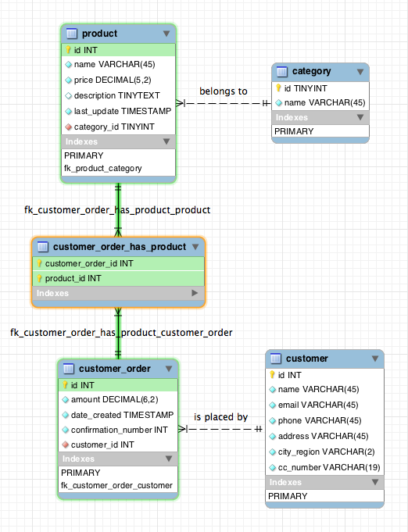Click the category_id foreign key diamond icon
Image resolution: width=408 pixels, height=532 pixels.
[68, 127]
